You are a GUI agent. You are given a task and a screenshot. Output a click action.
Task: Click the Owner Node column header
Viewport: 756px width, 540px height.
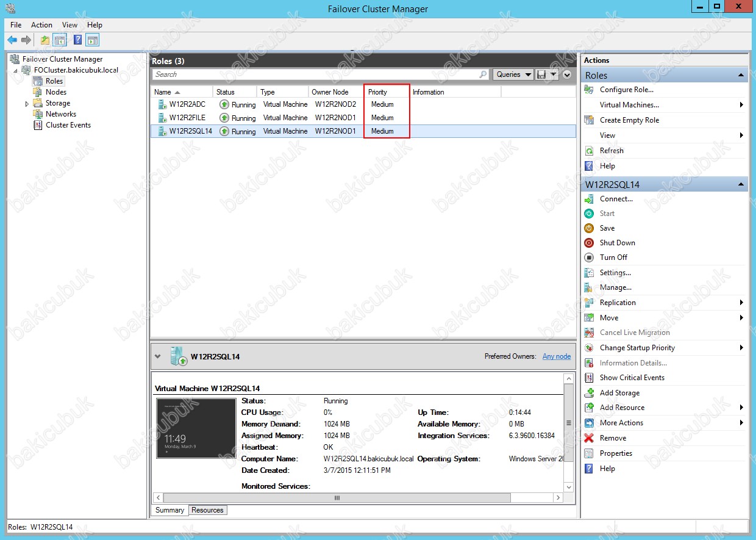336,92
